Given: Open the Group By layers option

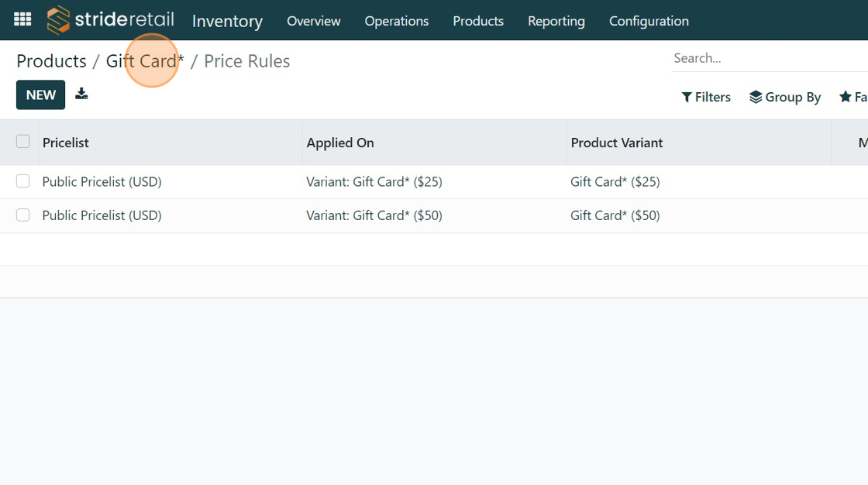Looking at the screenshot, I should click(x=785, y=97).
